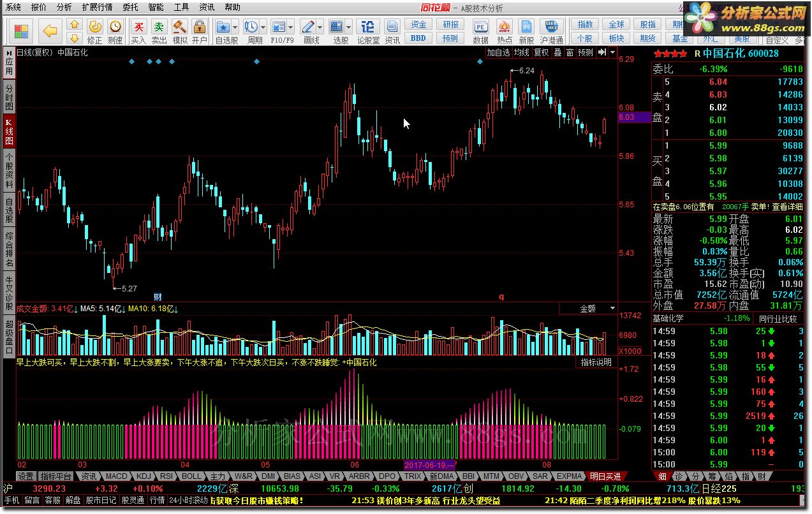Click the down arrow navigation icon
The height and width of the screenshot is (514, 812).
click(75, 38)
